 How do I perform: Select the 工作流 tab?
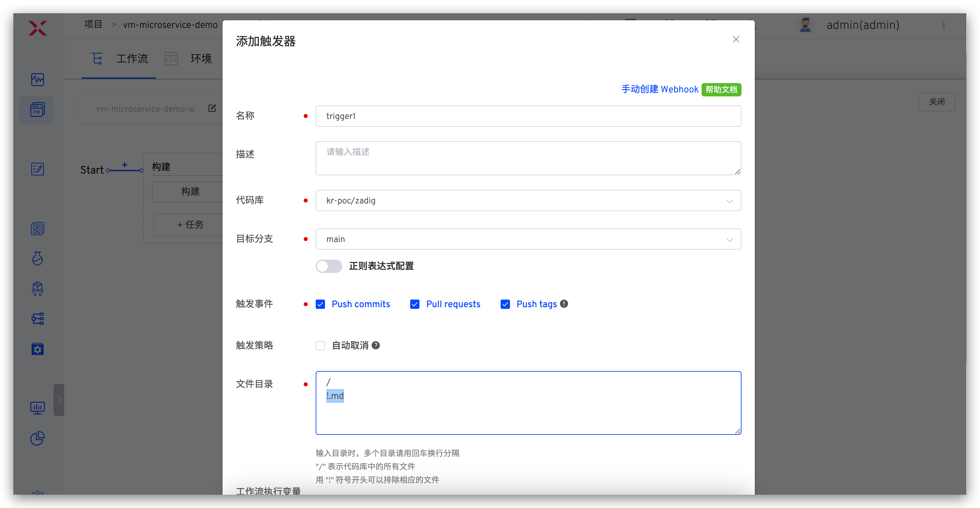(x=132, y=59)
